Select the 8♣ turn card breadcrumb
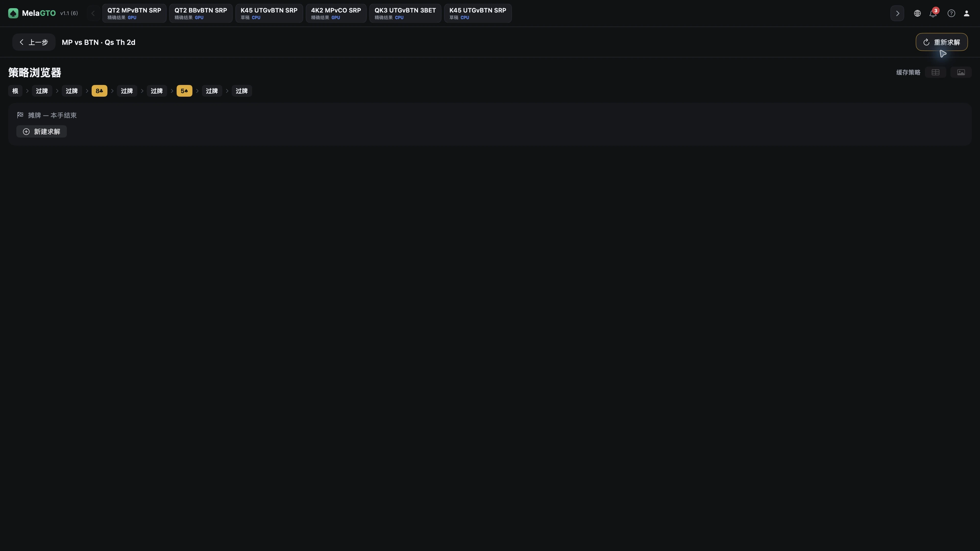980x551 pixels. click(99, 91)
